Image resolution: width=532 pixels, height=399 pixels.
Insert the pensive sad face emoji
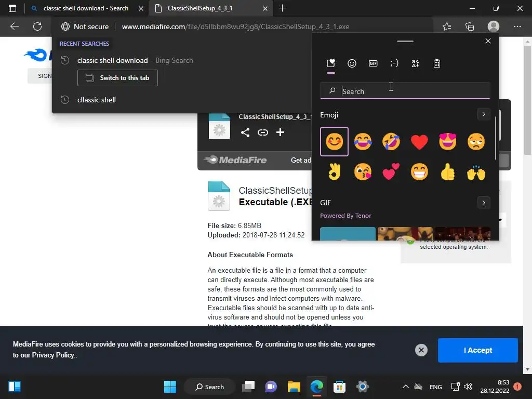pos(476,141)
